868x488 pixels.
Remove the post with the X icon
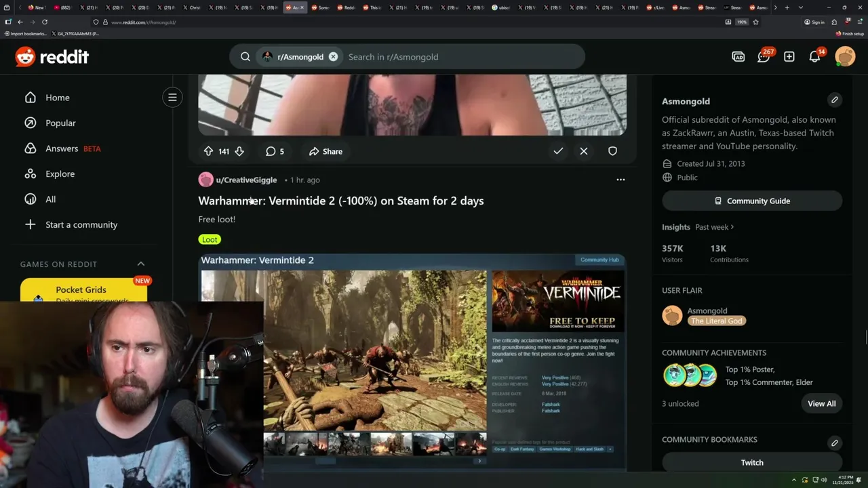(x=584, y=151)
